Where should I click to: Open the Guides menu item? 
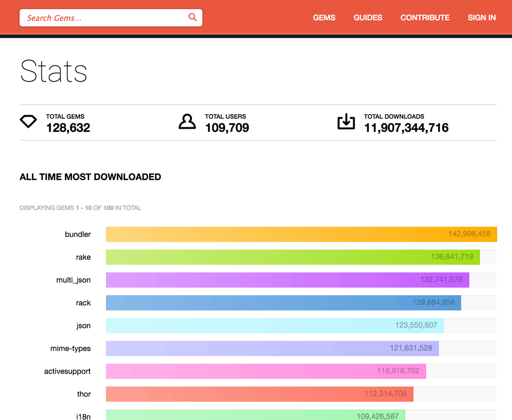368,18
